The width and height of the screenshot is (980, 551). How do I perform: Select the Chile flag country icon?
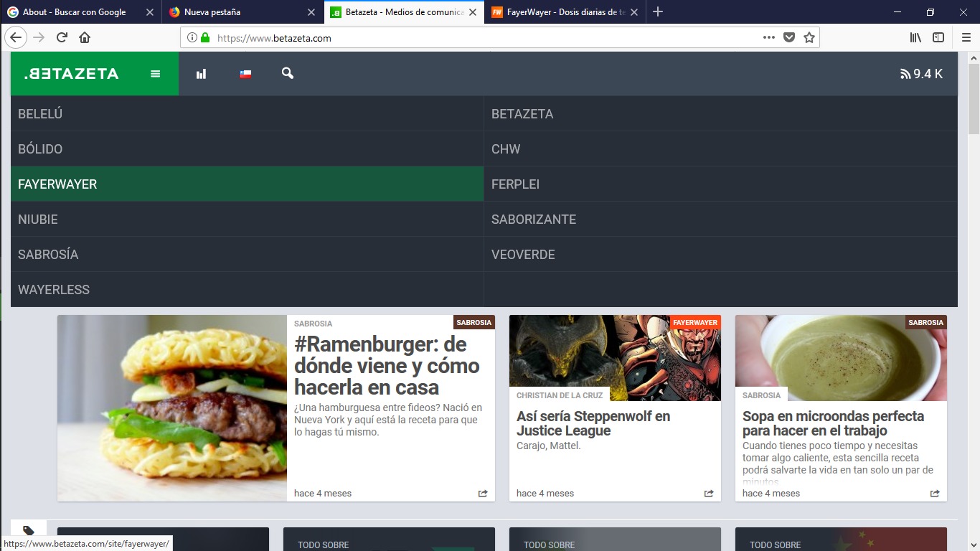[x=245, y=73]
